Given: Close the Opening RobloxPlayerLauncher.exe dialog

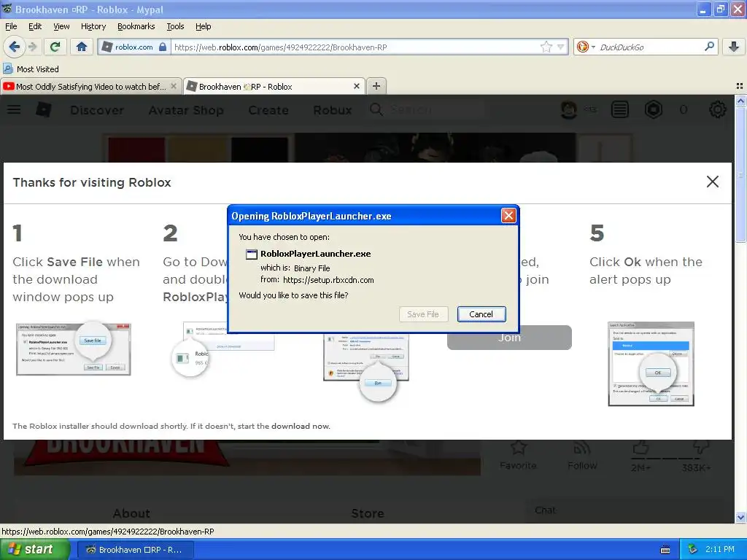Looking at the screenshot, I should (x=508, y=216).
